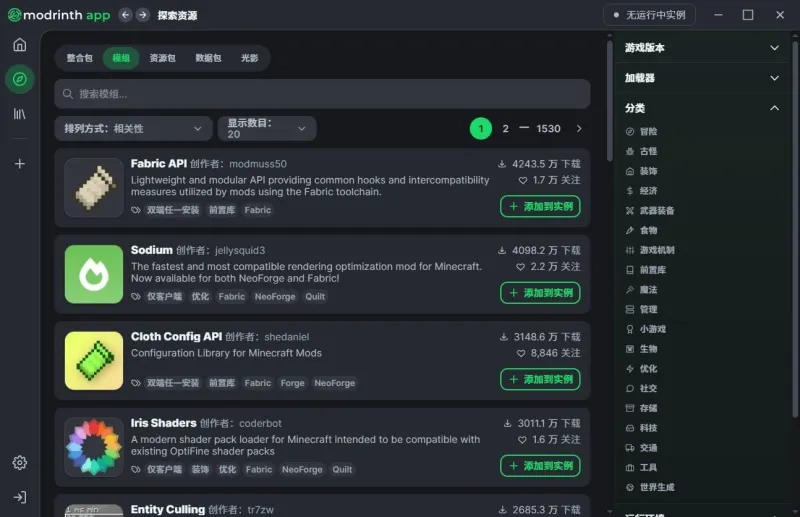
Task: Open the Sodium mod thumbnail
Action: (x=94, y=275)
